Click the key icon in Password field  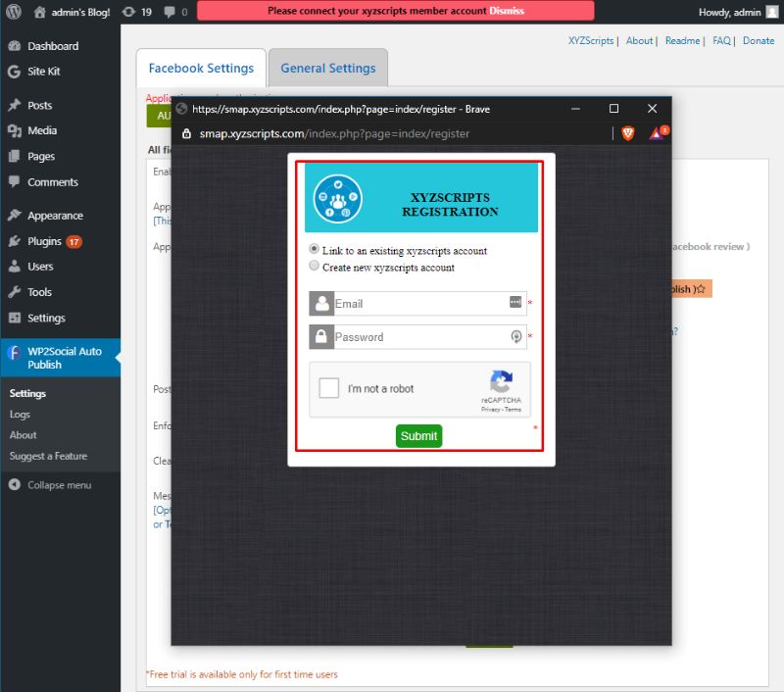pyautogui.click(x=516, y=336)
